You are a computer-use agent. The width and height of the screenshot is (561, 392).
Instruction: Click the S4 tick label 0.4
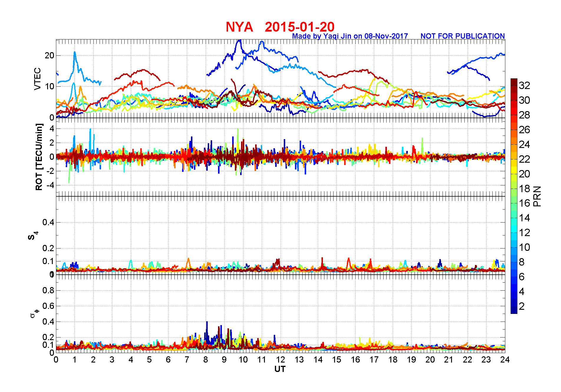48,222
